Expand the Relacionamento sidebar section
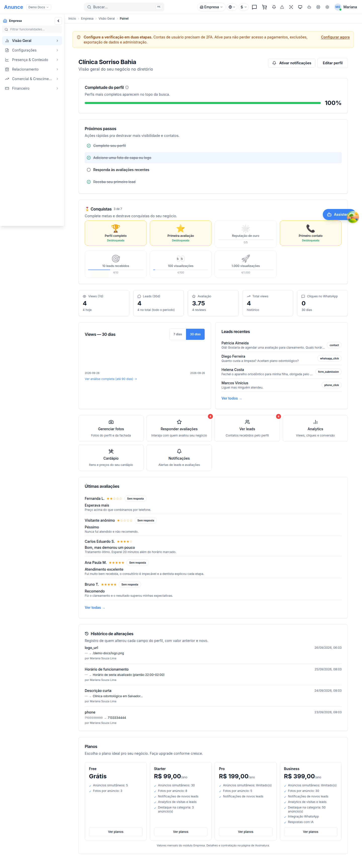This screenshot has width=362, height=868. [x=32, y=69]
